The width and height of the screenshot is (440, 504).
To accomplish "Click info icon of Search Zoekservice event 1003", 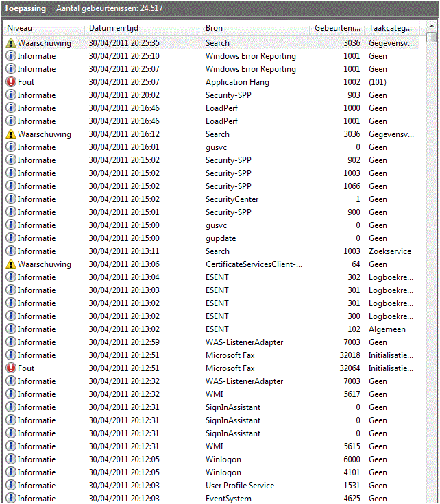I will coord(10,251).
